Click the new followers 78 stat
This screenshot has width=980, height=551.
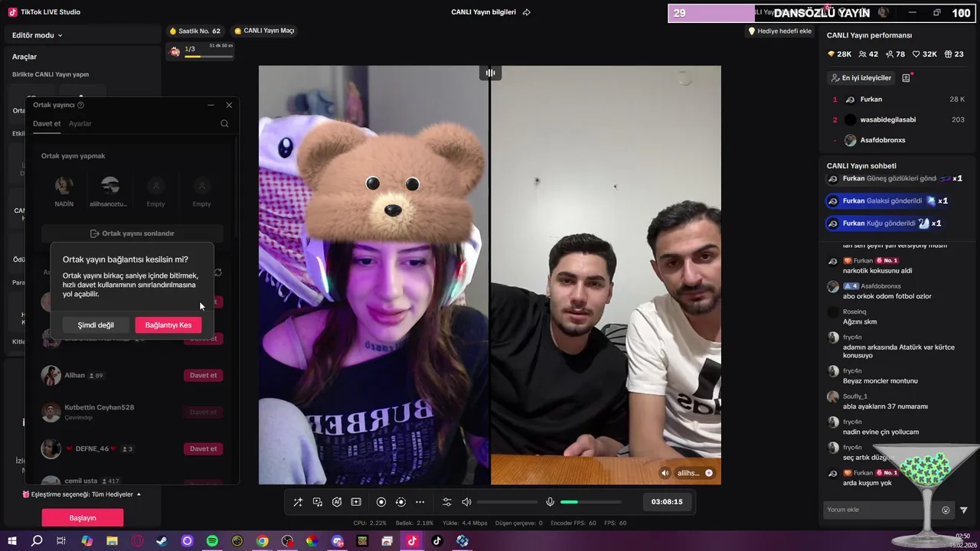tap(895, 54)
